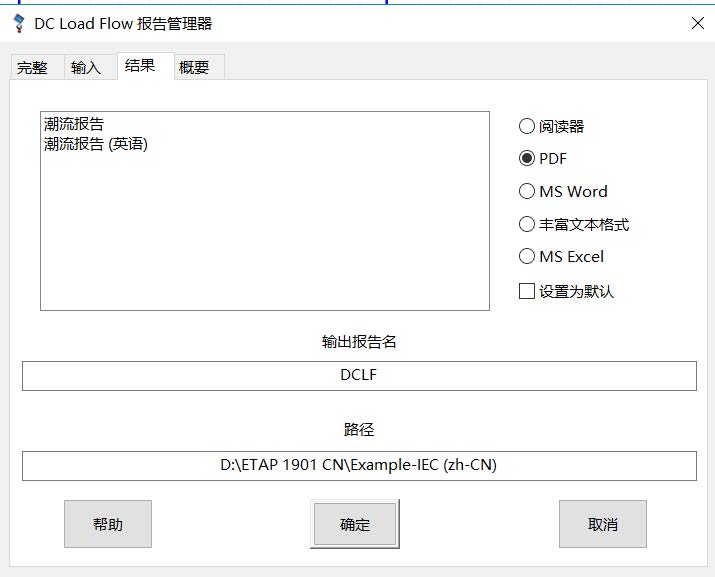Choose the 潮流报告 (英语) list entry

coord(96,144)
